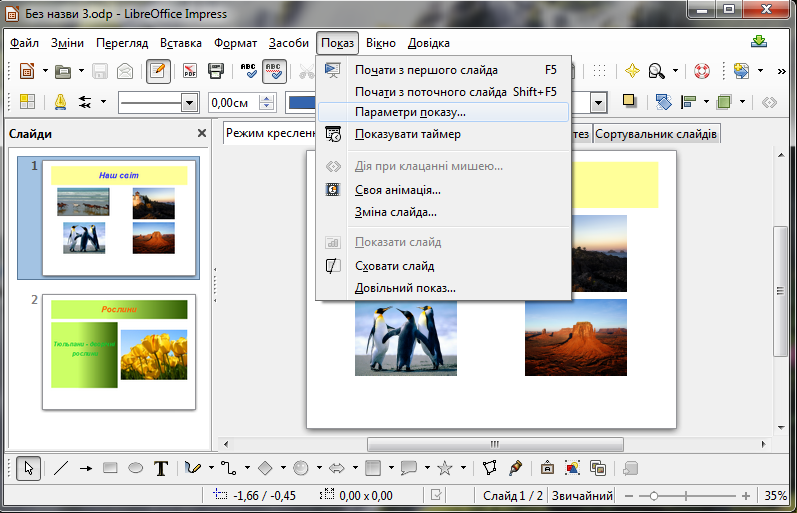Open LibreOffice Help lifebuoy icon

click(702, 71)
